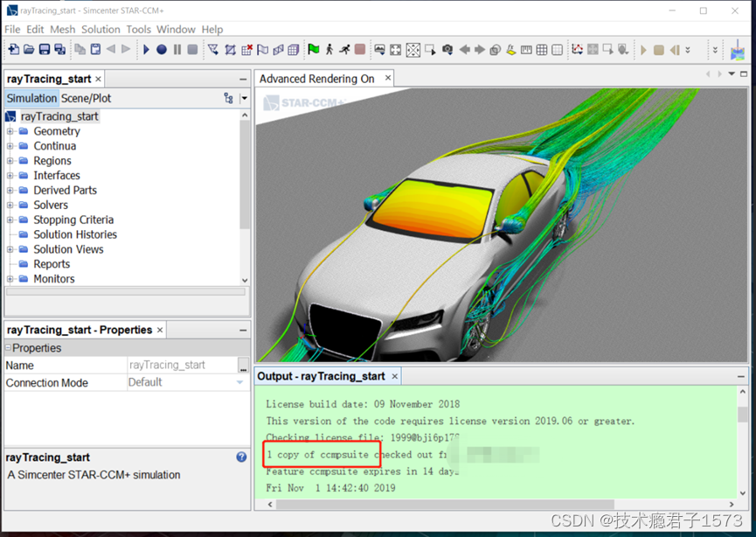Click the Name field rayTracing_start

point(183,366)
